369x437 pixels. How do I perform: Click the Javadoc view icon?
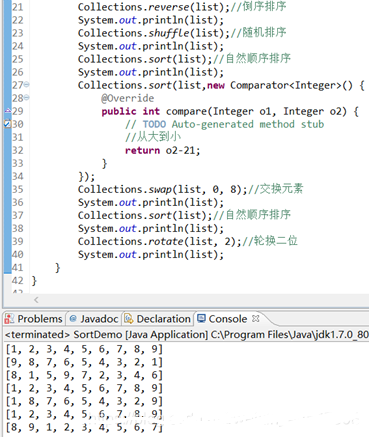(x=73, y=319)
